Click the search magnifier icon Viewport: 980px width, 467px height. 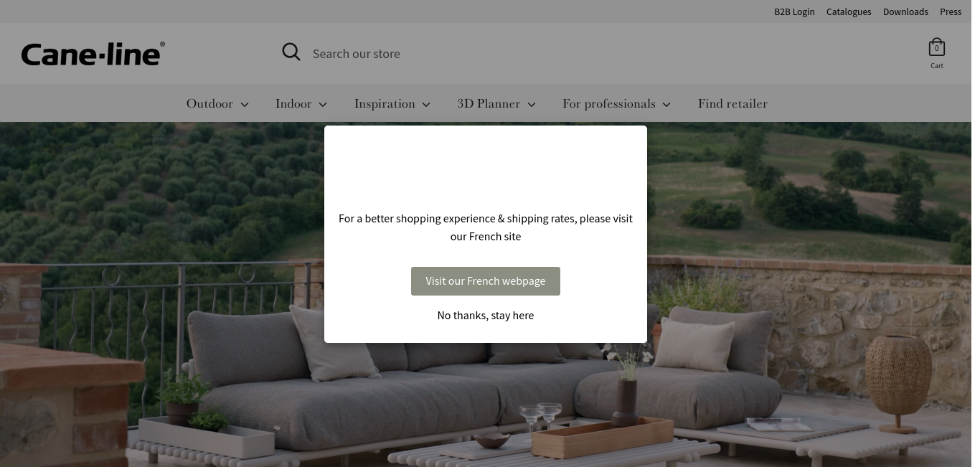point(291,52)
